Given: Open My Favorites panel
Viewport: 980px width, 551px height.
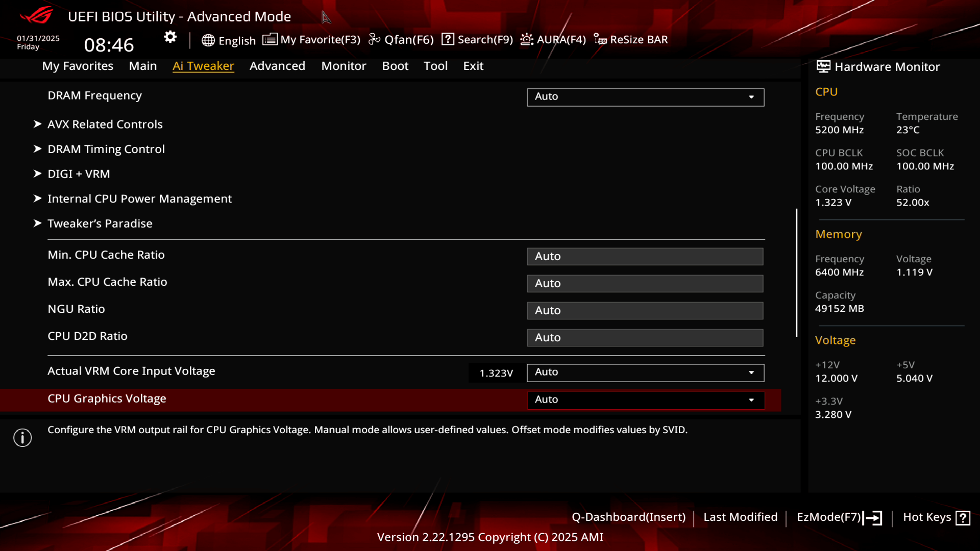Looking at the screenshot, I should (78, 66).
